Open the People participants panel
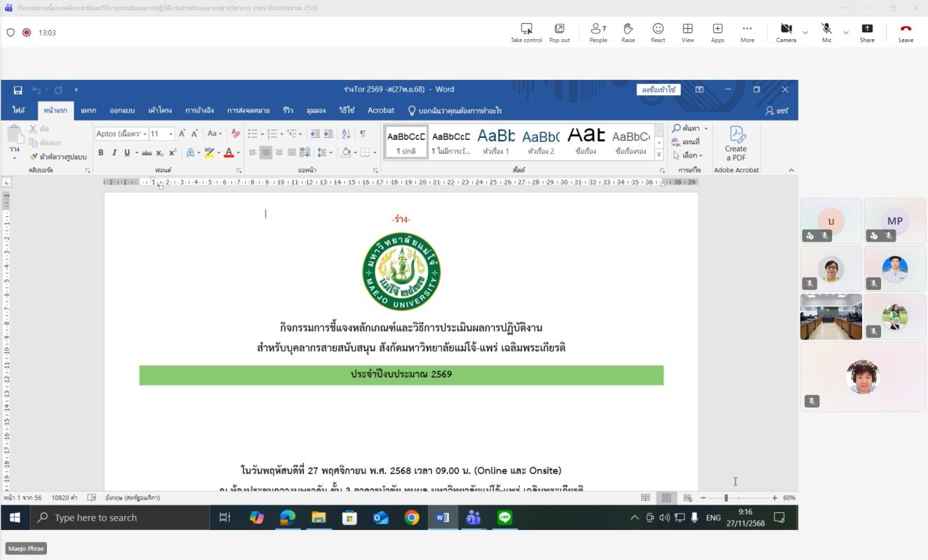This screenshot has height=560, width=928. coord(598,32)
